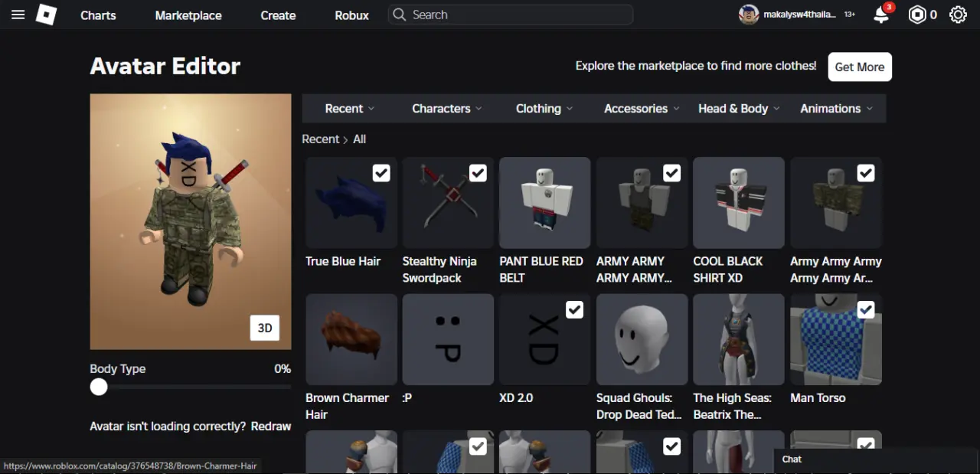
Task: Select the COOL BLACK SHIRT XD thumbnail
Action: click(738, 203)
